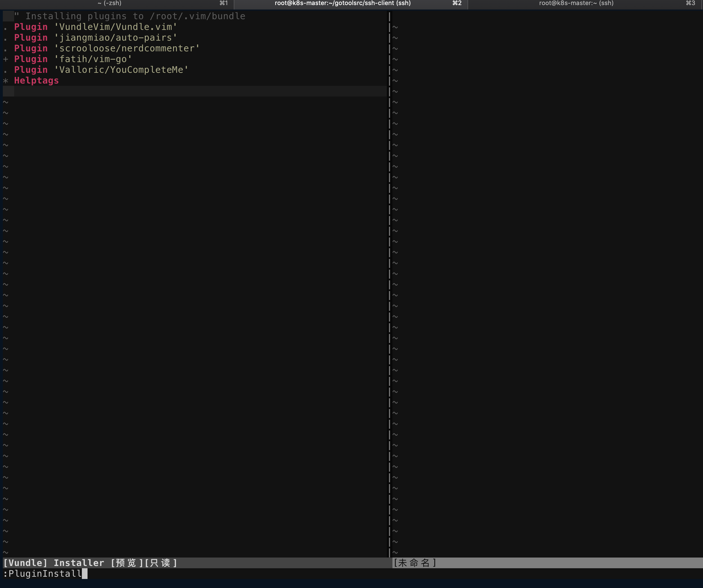The width and height of the screenshot is (703, 588).
Task: Click the Helptags line
Action: 36,81
